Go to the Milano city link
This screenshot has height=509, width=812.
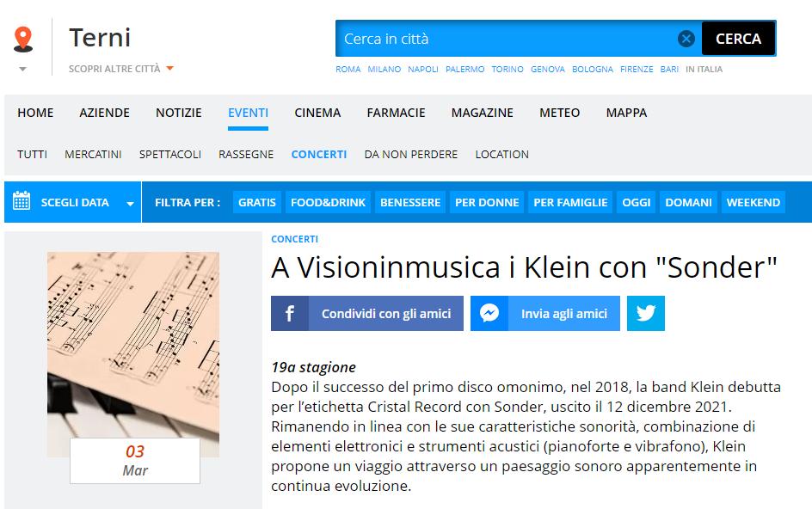coord(384,69)
